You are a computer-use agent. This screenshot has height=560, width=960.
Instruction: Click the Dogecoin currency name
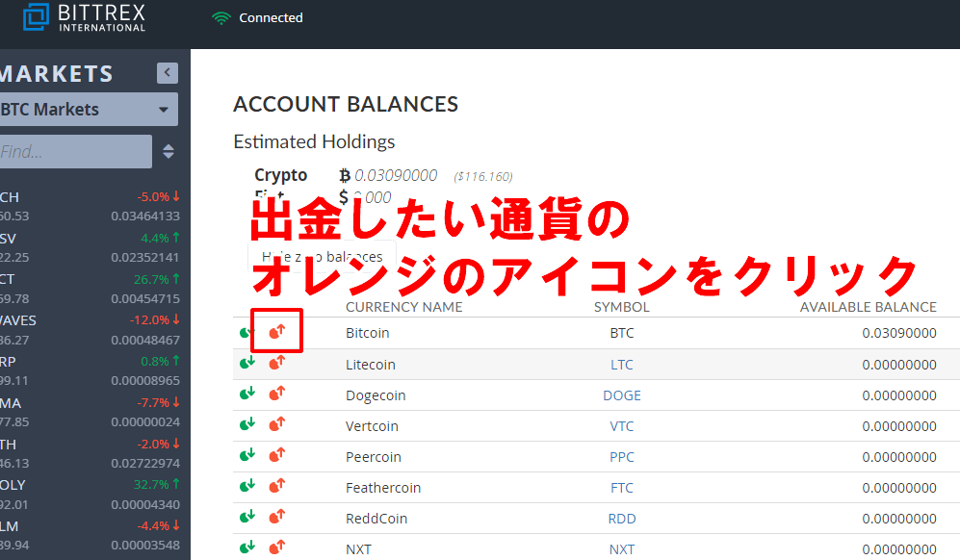(x=376, y=395)
